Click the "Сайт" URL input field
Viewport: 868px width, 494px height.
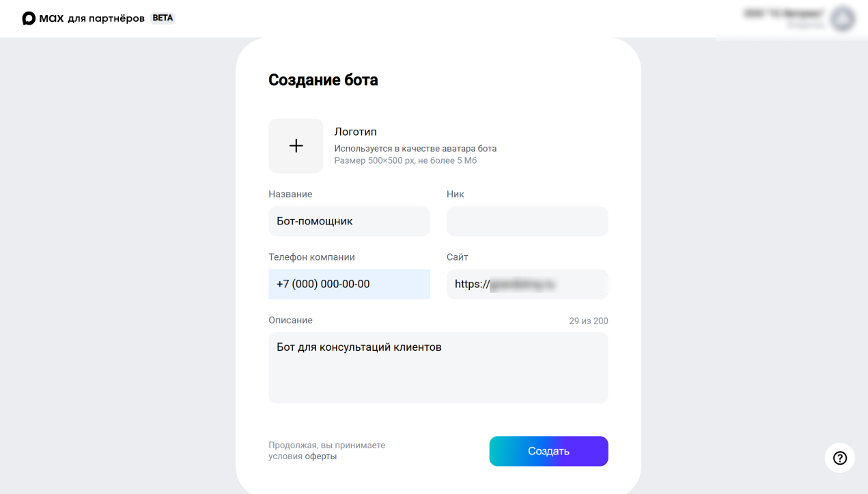(x=527, y=284)
